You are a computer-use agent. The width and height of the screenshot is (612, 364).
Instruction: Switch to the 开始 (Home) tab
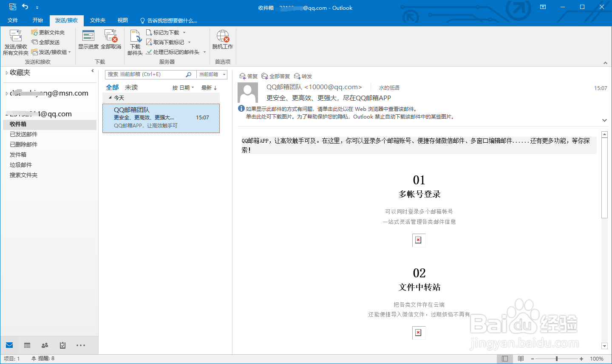38,20
